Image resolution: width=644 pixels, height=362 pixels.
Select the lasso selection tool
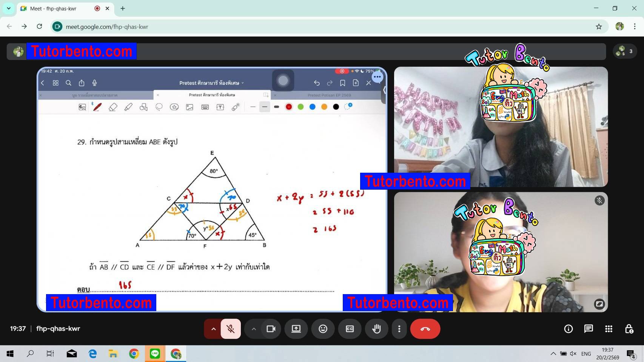pyautogui.click(x=159, y=107)
